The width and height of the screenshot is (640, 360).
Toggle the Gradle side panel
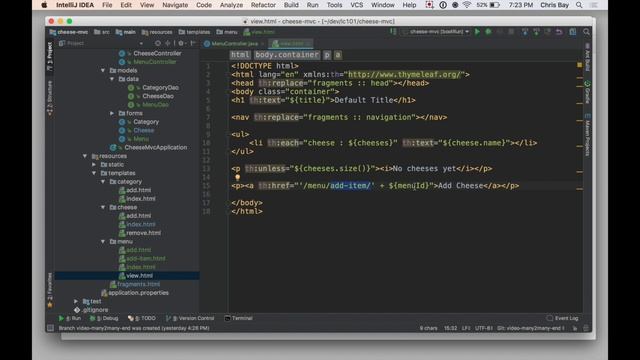coord(587,92)
